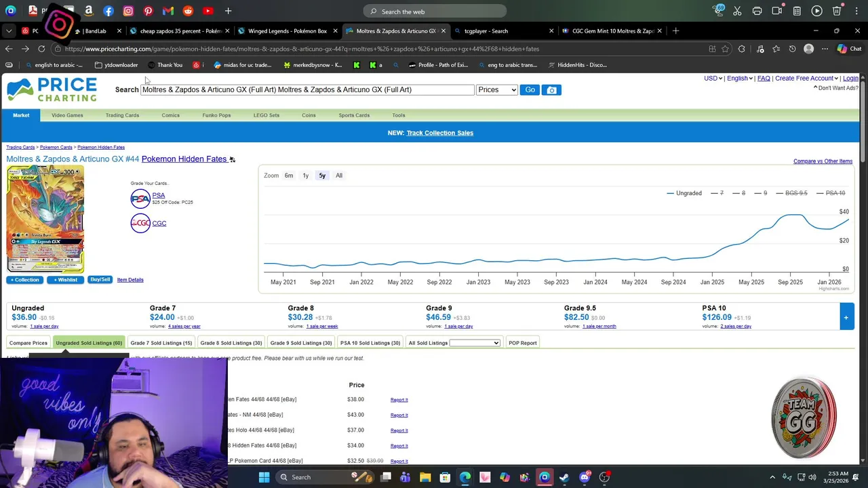The image size is (868, 488).
Task: Toggle the PSA 10 chart series
Action: coord(831,193)
